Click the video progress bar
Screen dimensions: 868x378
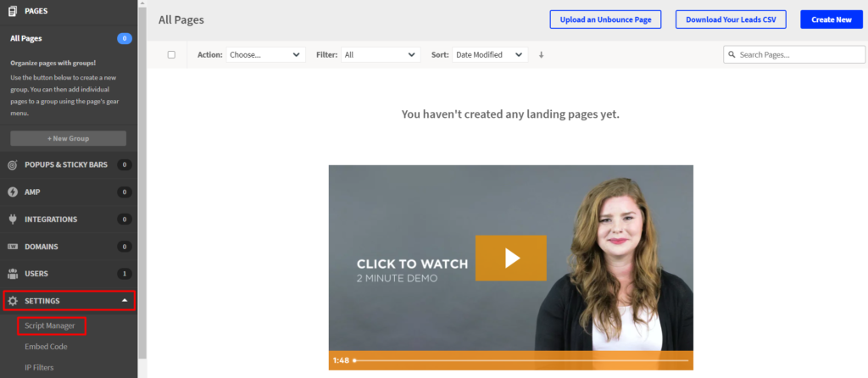click(x=520, y=360)
